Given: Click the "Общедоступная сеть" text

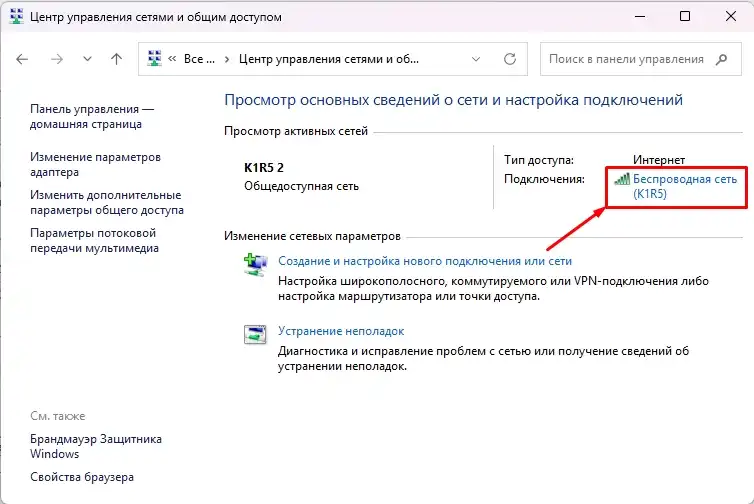Looking at the screenshot, I should pos(302,186).
